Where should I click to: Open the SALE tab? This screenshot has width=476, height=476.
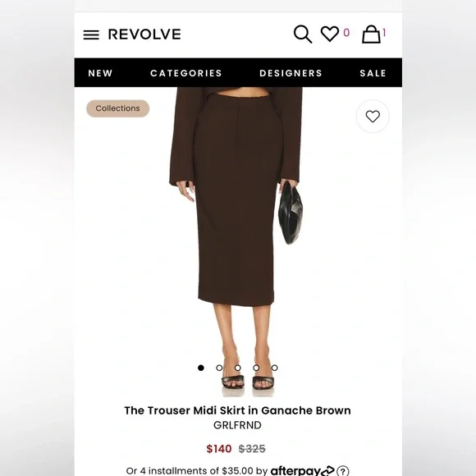373,73
